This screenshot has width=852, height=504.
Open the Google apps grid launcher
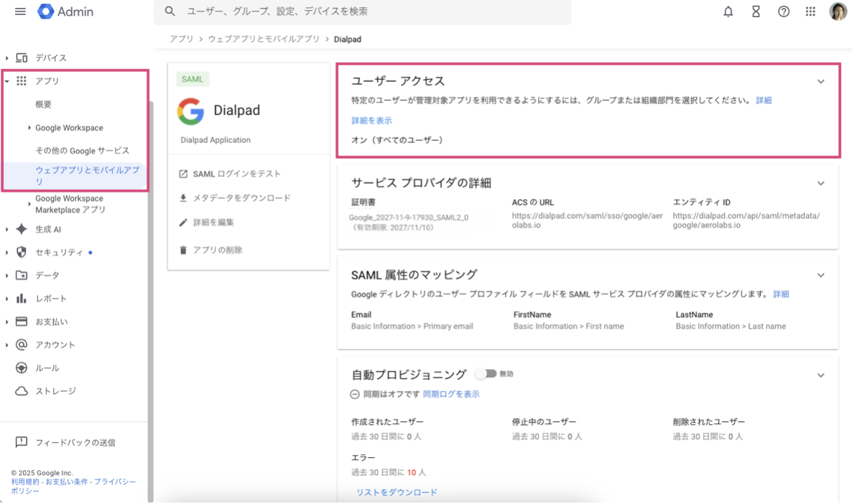pyautogui.click(x=810, y=11)
